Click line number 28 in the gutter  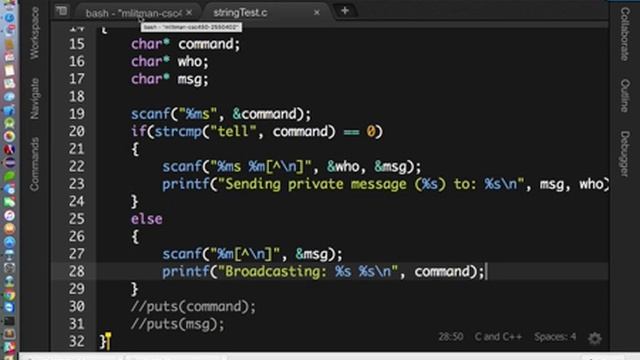pos(77,271)
